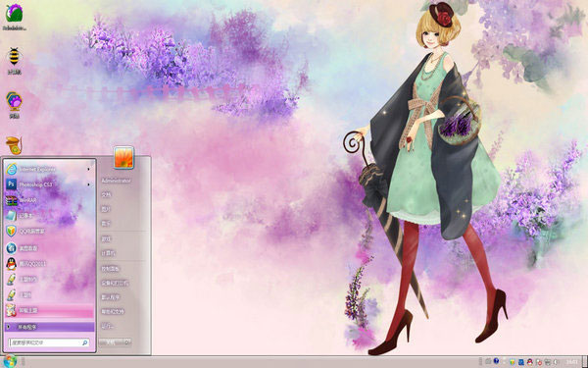
Task: Click the QQ penguin tray icon
Action: coord(529,362)
